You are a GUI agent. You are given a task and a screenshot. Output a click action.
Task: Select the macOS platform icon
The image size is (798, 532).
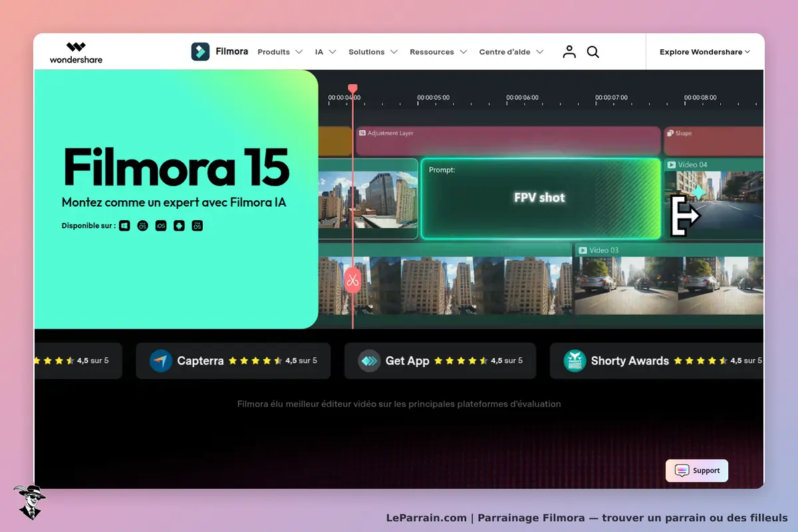[x=142, y=226]
